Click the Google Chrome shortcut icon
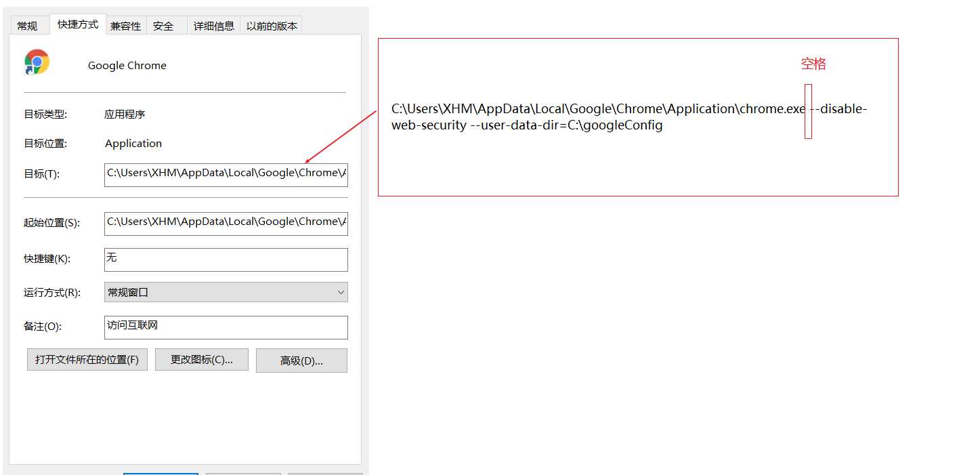 pos(37,62)
